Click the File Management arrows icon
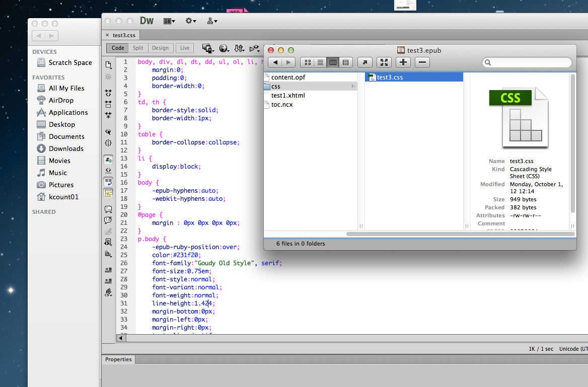 coord(239,48)
